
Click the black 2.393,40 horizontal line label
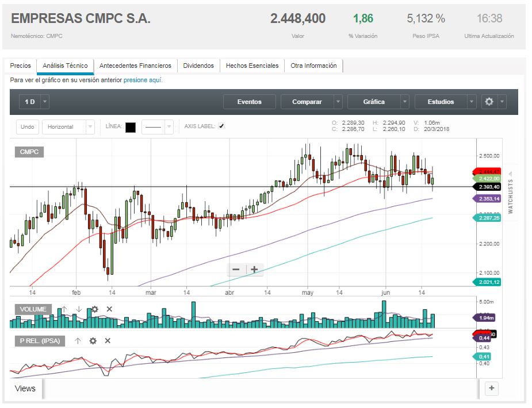pyautogui.click(x=487, y=187)
